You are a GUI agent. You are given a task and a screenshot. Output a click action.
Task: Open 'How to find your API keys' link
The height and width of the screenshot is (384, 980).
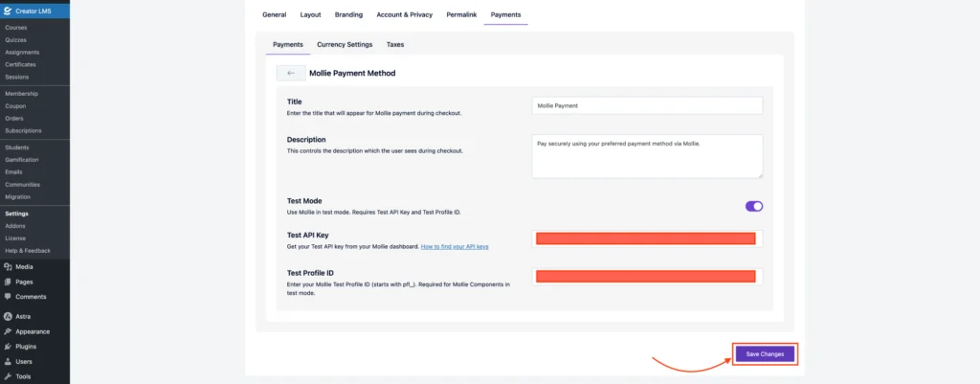455,246
